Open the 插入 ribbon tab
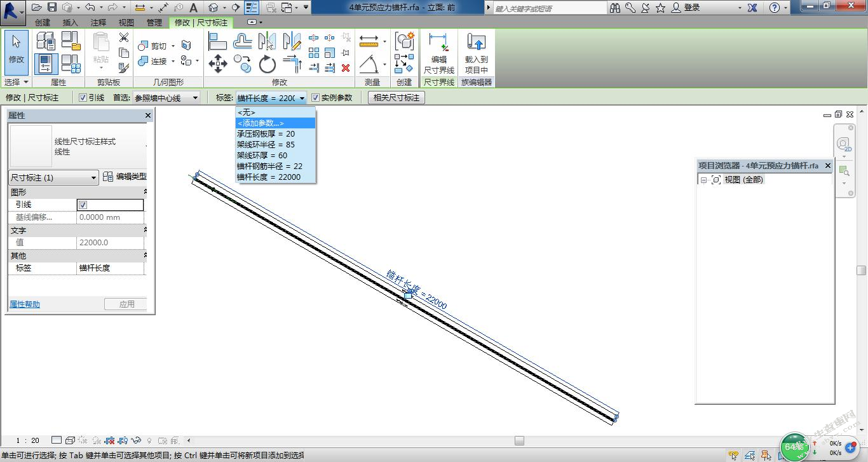Image resolution: width=868 pixels, height=462 pixels. click(71, 22)
